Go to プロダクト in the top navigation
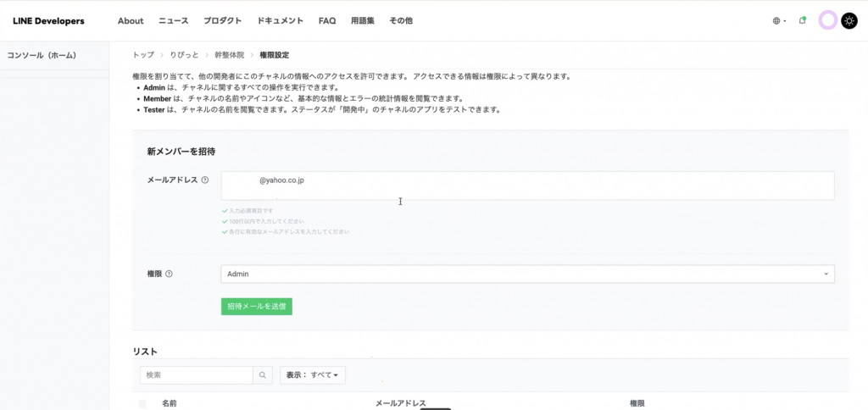Screen dimensions: 868x410 pyautogui.click(x=223, y=20)
